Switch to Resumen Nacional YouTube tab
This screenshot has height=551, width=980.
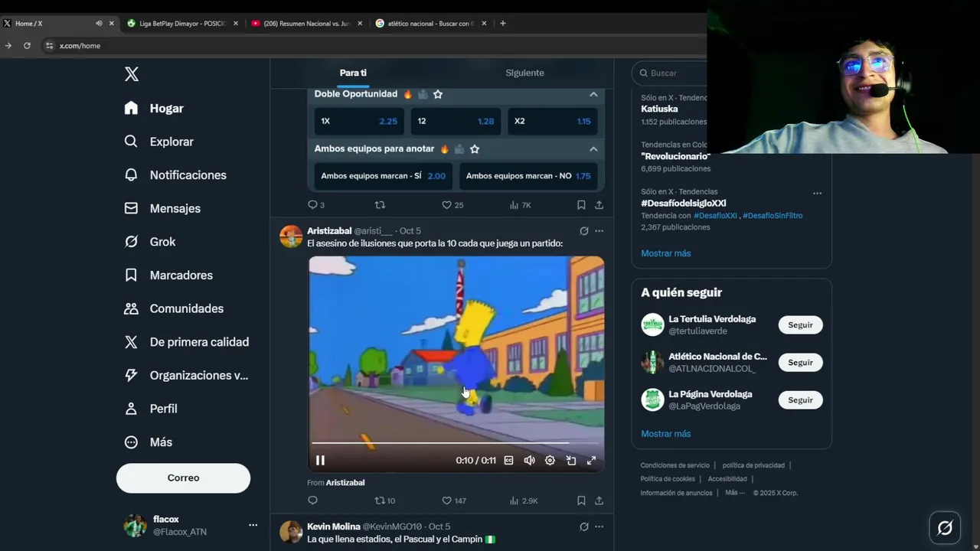click(x=306, y=24)
